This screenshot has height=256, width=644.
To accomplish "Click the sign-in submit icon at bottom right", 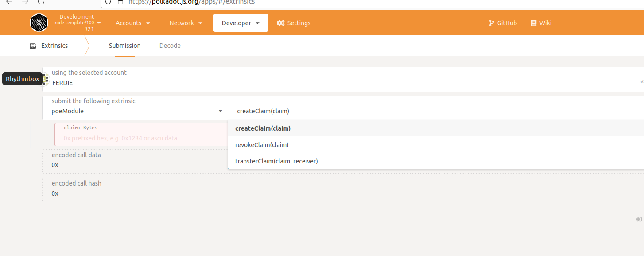I will tap(639, 219).
